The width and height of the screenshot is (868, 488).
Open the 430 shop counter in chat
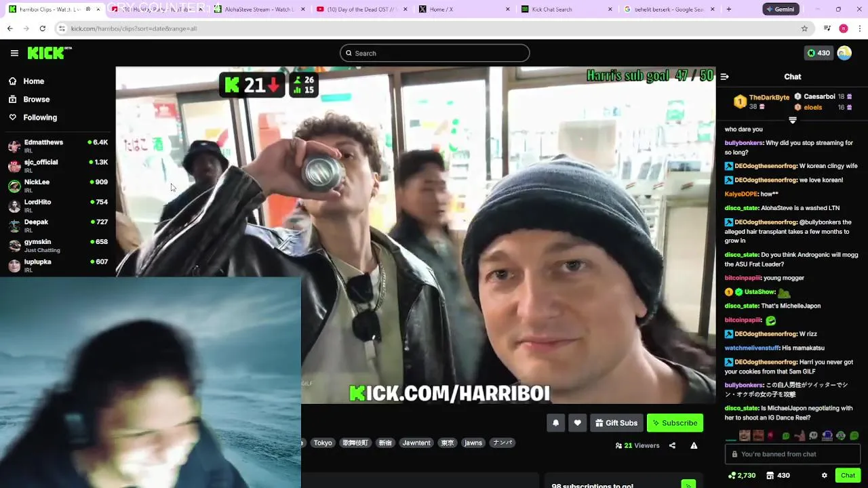tap(778, 475)
